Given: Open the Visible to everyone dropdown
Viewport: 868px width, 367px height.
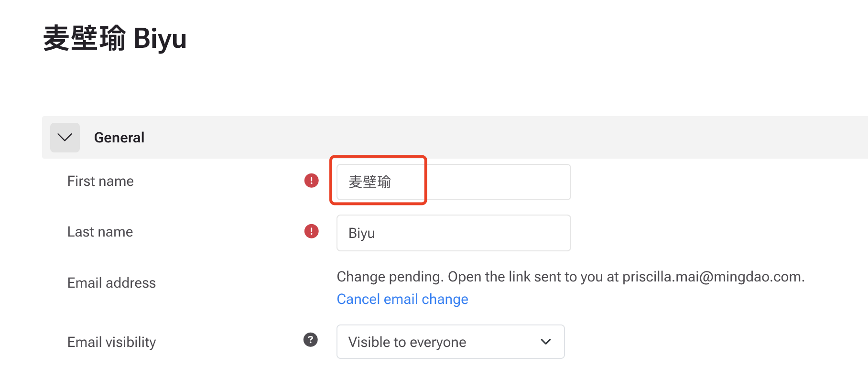Looking at the screenshot, I should 451,342.
